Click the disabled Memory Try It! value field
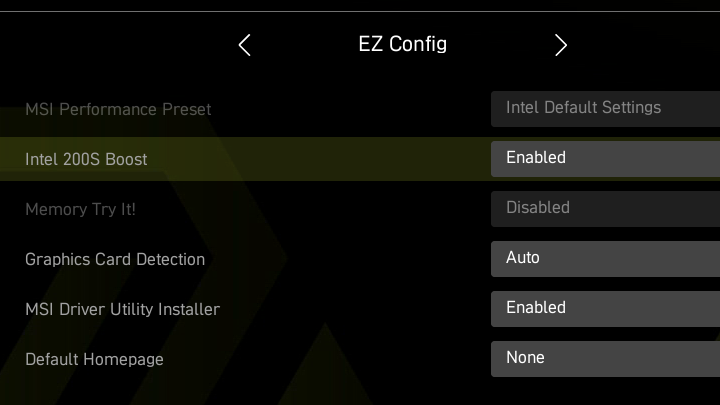720x405 pixels. click(605, 208)
